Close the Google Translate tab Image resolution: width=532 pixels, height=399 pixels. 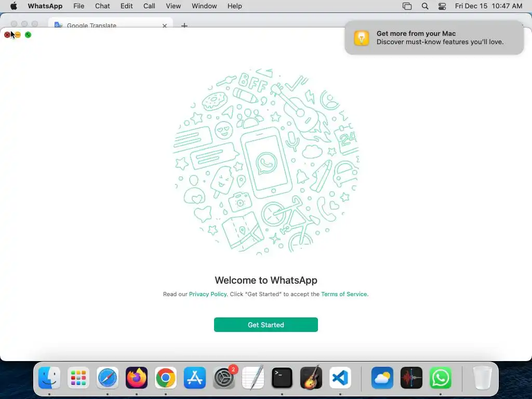[x=165, y=25]
